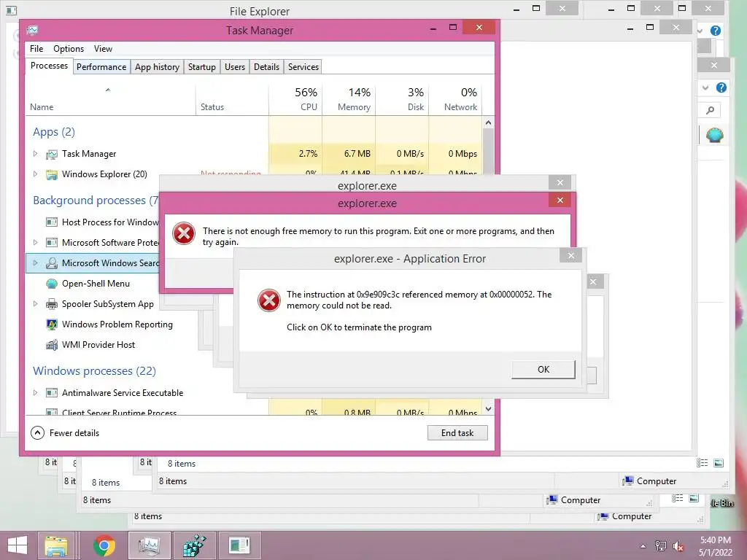Viewport: 747px width, 560px height.
Task: Collapse to Fewer details view
Action: pos(65,433)
